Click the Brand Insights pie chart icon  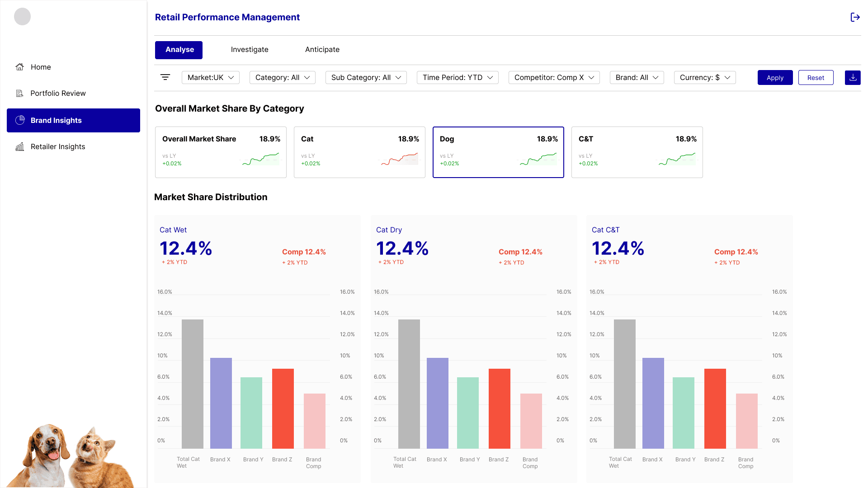pos(20,120)
